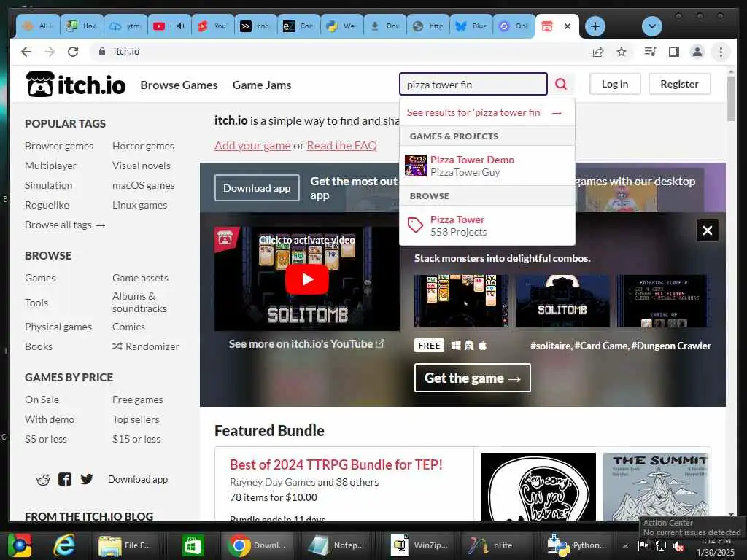
Task: Click the muted volume tray icon
Action: [679, 546]
